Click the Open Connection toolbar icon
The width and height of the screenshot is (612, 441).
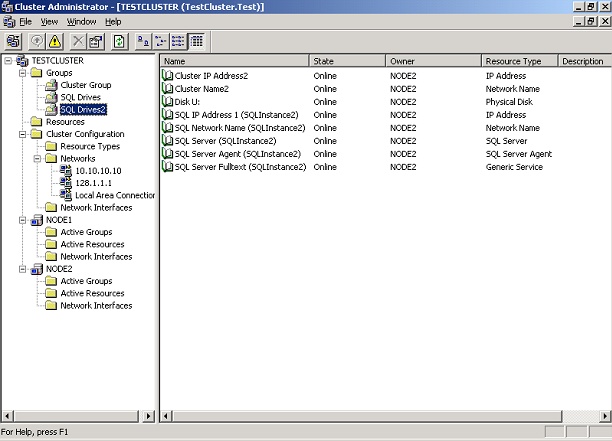[13, 41]
